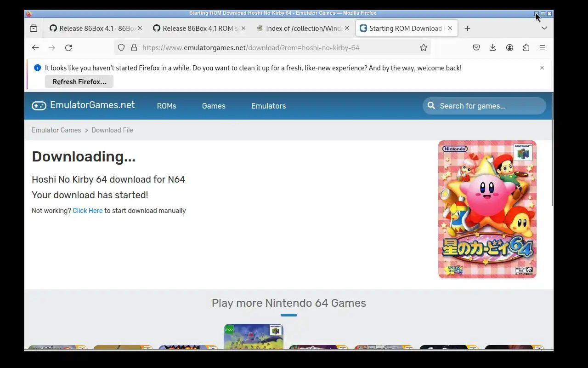The height and width of the screenshot is (368, 588).
Task: Open a new tab with plus
Action: click(x=467, y=29)
